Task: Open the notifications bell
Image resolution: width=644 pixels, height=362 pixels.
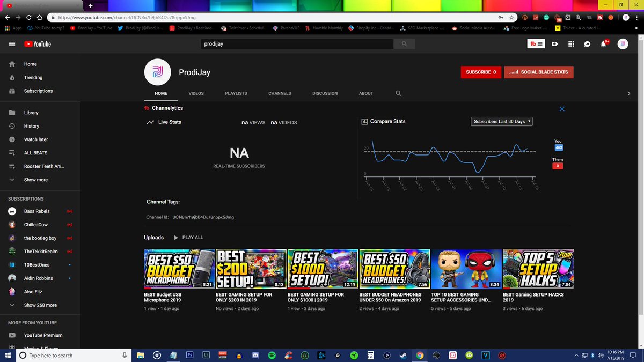Action: [603, 44]
